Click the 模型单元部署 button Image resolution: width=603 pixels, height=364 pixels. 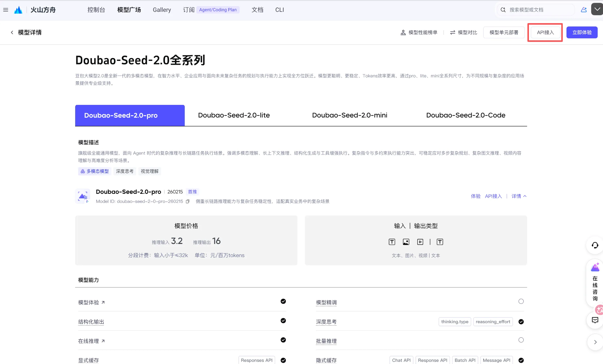(x=504, y=32)
